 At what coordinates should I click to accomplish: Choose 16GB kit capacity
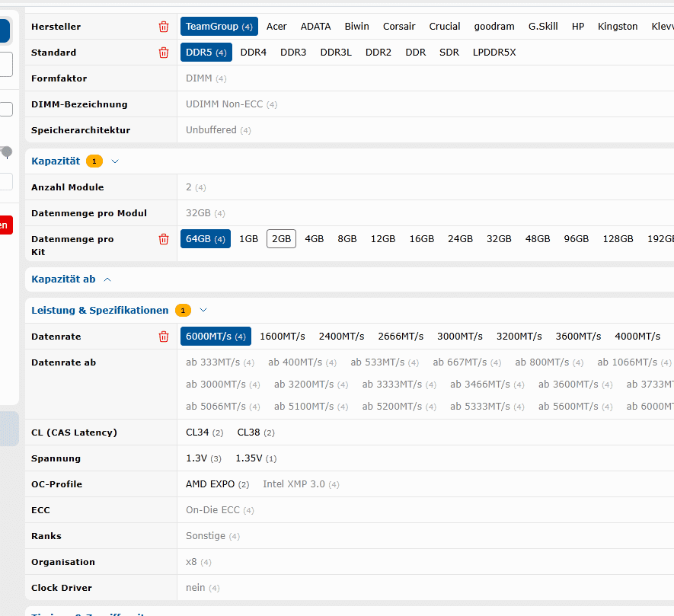tap(422, 239)
